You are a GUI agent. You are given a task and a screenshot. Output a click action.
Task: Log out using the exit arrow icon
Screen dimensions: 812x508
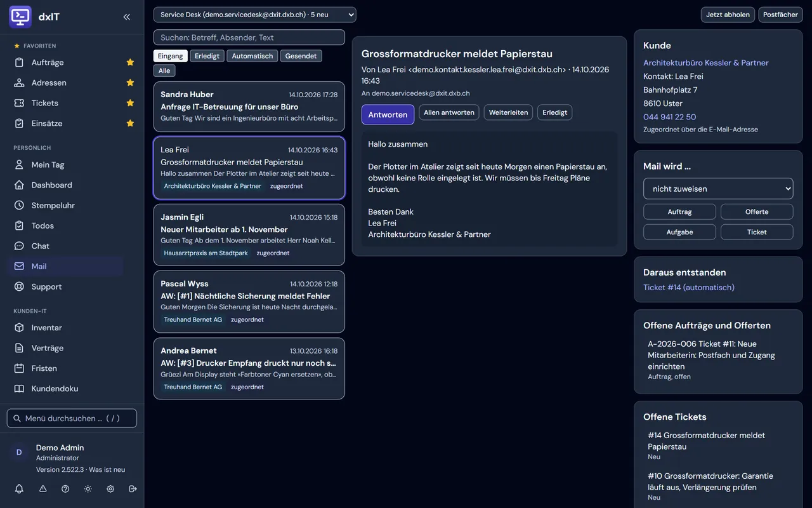(x=133, y=489)
